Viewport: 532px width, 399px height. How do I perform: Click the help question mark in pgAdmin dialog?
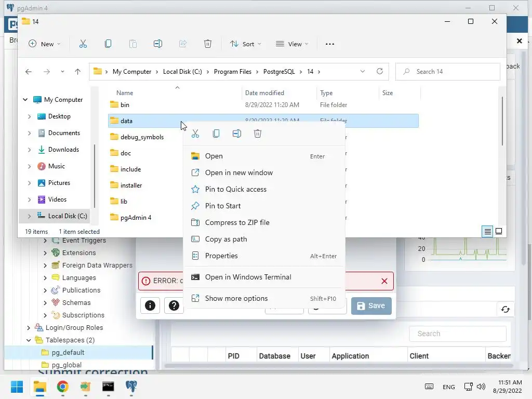174,305
